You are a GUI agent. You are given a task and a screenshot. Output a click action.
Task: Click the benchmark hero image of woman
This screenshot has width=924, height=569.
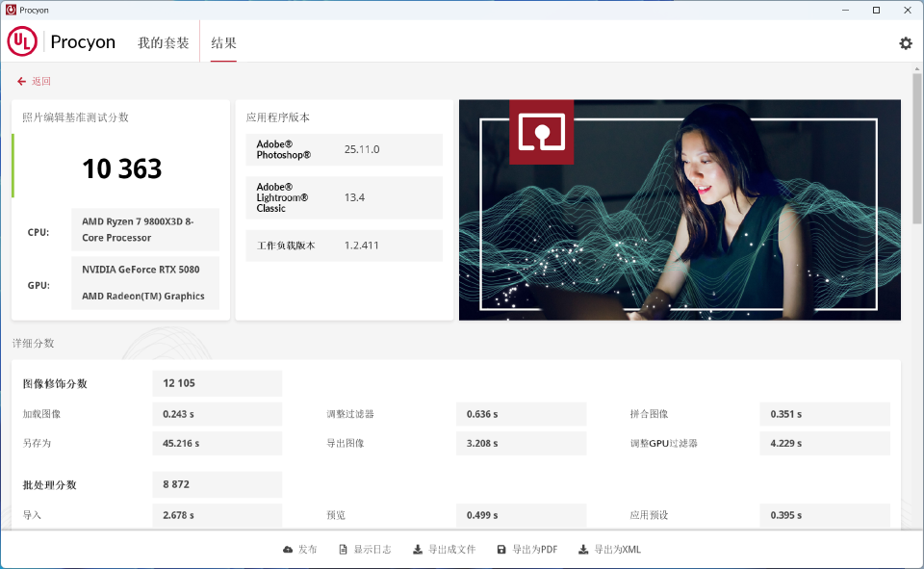680,210
